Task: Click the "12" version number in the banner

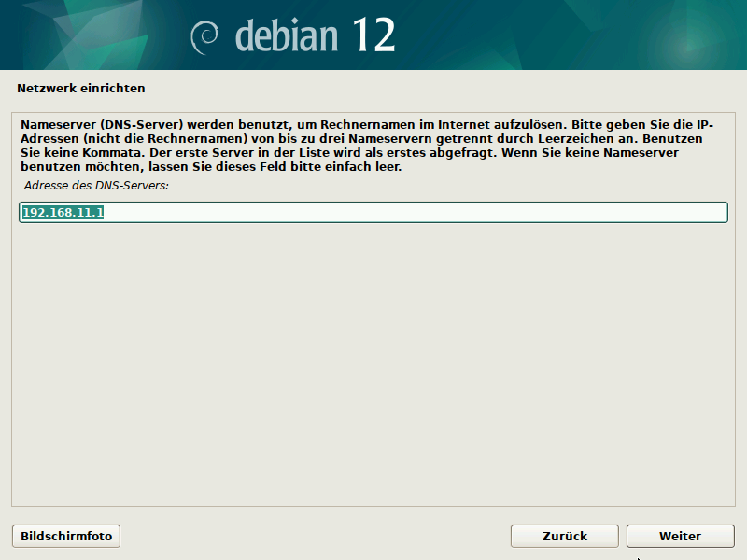Action: [x=373, y=35]
